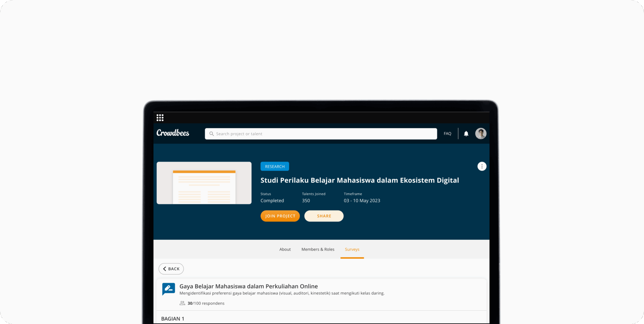Focus the Search project or talent field
644x324 pixels.
pyautogui.click(x=322, y=134)
